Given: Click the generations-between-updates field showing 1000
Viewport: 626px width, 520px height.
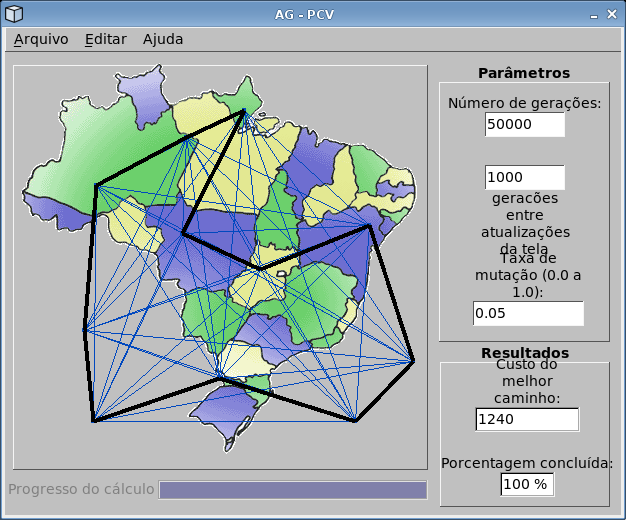Looking at the screenshot, I should pos(524,177).
